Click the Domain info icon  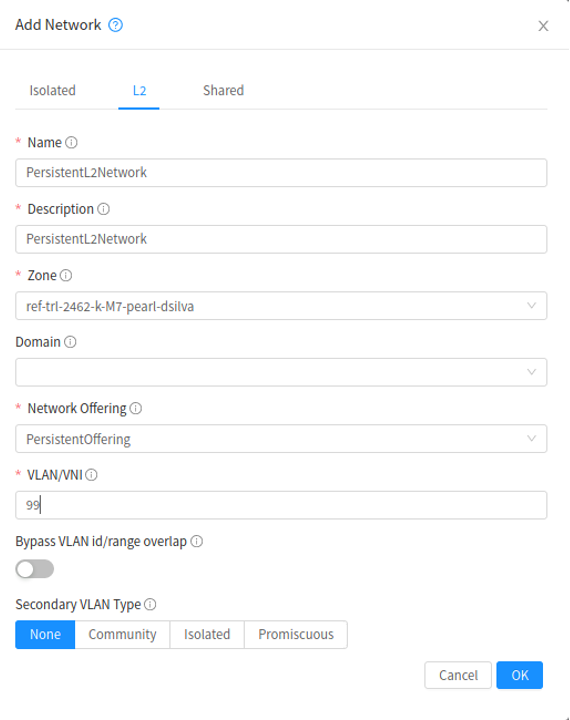coord(70,342)
